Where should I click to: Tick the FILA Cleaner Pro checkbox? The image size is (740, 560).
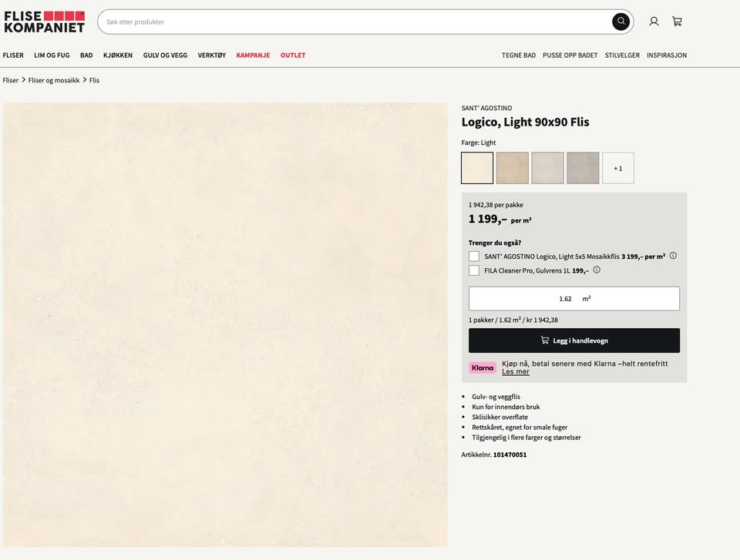pos(474,270)
